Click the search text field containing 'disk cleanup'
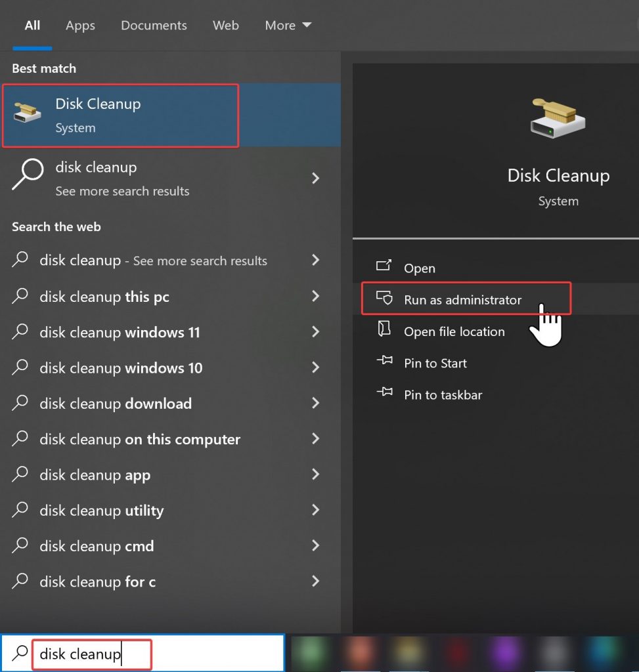 click(92, 654)
